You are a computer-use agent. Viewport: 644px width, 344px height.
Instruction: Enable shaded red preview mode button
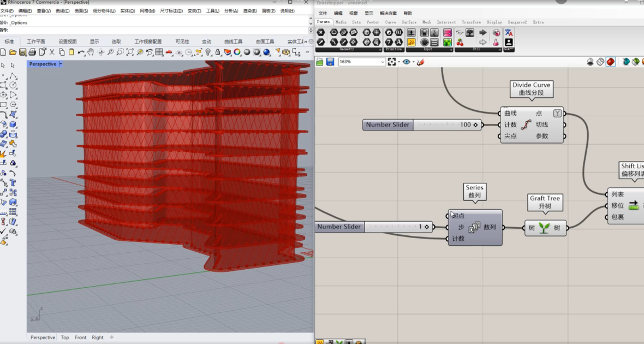point(611,62)
